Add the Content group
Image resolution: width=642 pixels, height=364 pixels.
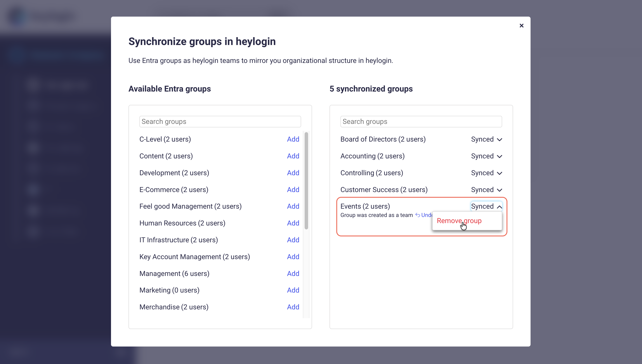pyautogui.click(x=293, y=156)
